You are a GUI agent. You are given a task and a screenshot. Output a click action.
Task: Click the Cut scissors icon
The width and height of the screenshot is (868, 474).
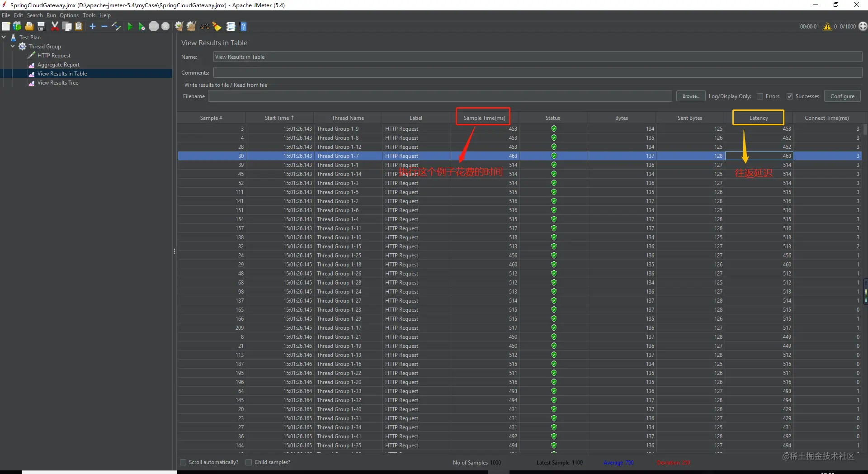coord(55,27)
